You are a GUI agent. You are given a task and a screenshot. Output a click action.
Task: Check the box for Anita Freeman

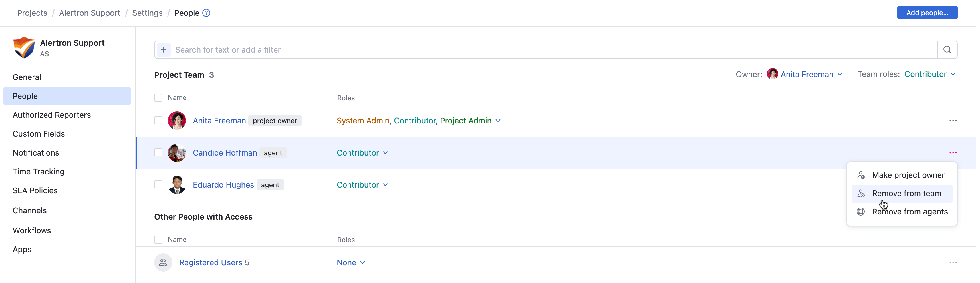(x=158, y=121)
